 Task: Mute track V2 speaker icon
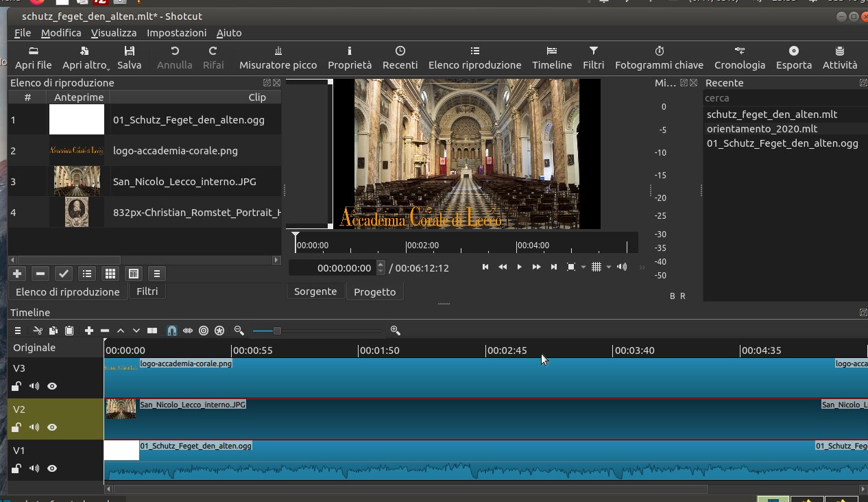click(34, 427)
